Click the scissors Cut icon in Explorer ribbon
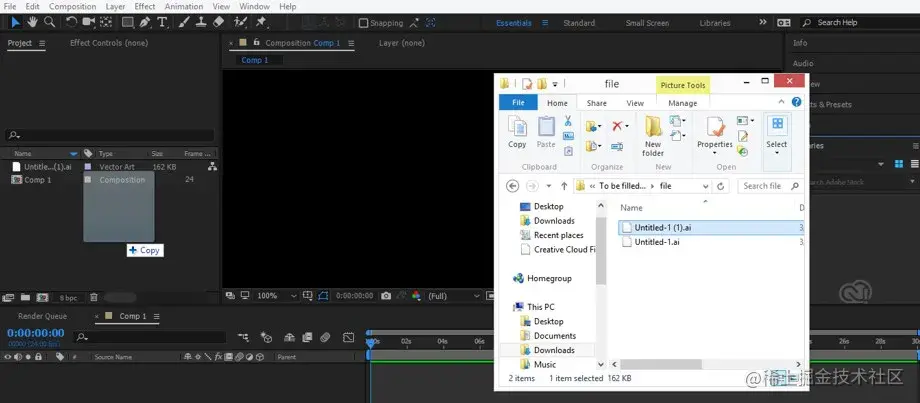Screen dimensions: 920x403 [567, 121]
